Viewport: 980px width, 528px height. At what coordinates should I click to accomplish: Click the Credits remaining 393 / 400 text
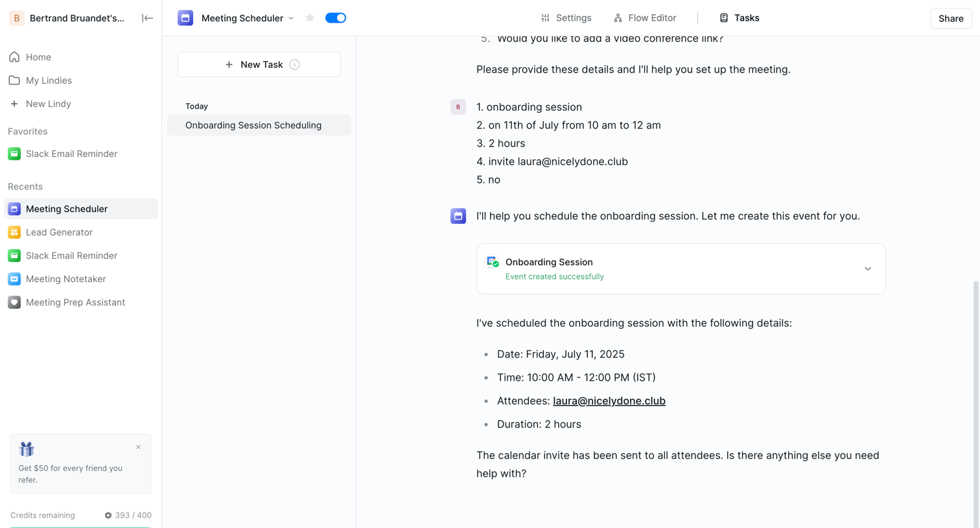[81, 516]
